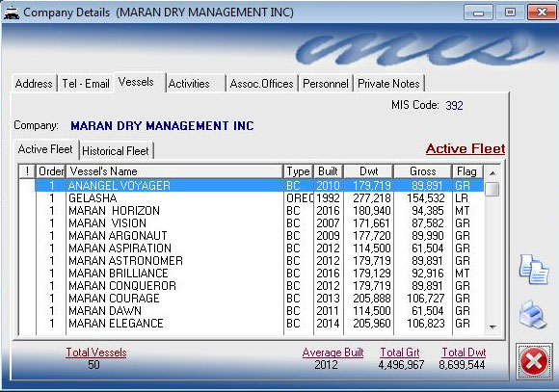
Task: Click the Total Vessels value 50
Action: [93, 365]
